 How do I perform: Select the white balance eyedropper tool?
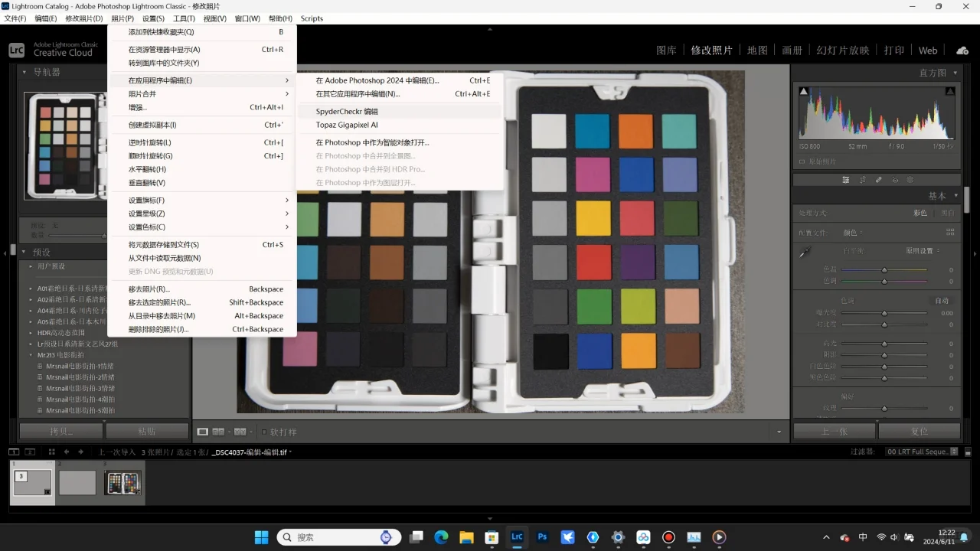click(805, 252)
